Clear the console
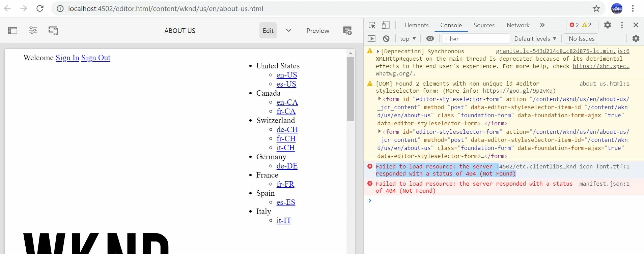The image size is (644, 254). [386, 39]
